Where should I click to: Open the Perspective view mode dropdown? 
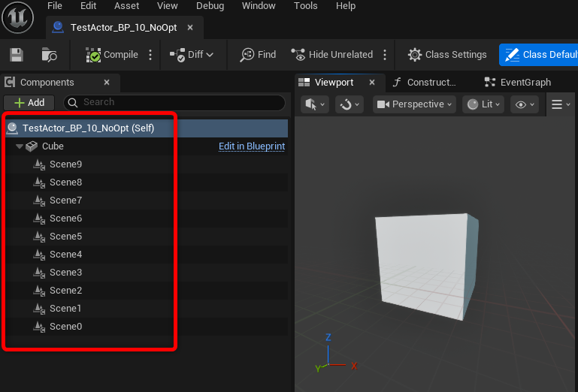[415, 104]
